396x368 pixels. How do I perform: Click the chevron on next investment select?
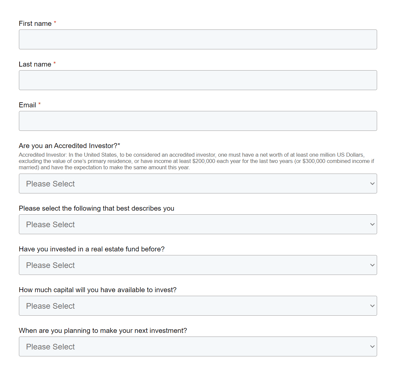(x=372, y=347)
